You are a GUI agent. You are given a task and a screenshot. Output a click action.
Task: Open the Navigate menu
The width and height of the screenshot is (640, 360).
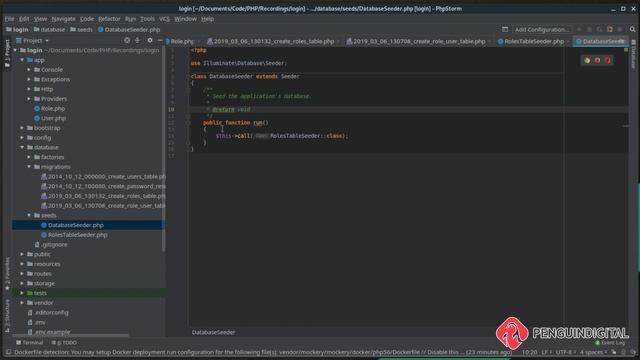pyautogui.click(x=64, y=19)
